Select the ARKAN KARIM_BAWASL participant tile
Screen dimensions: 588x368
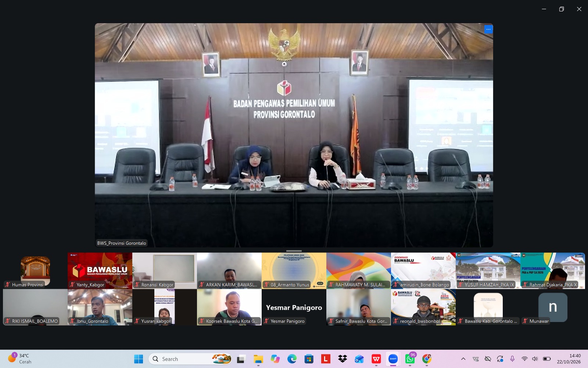pyautogui.click(x=229, y=270)
